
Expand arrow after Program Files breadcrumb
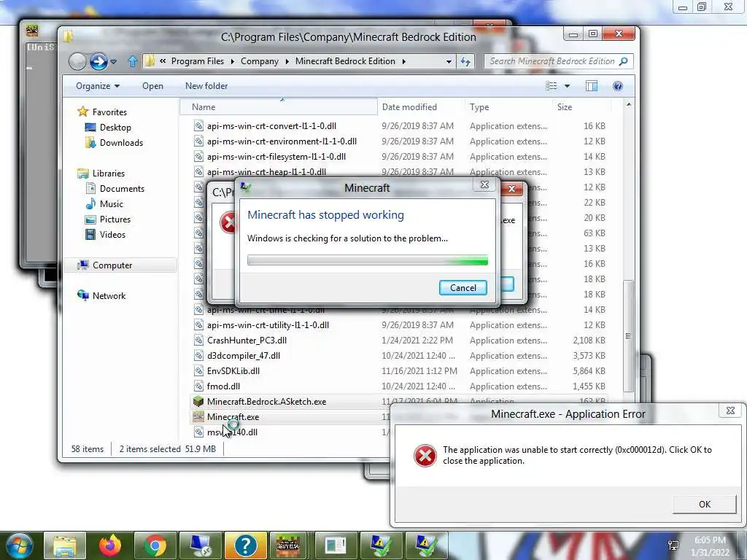click(233, 61)
